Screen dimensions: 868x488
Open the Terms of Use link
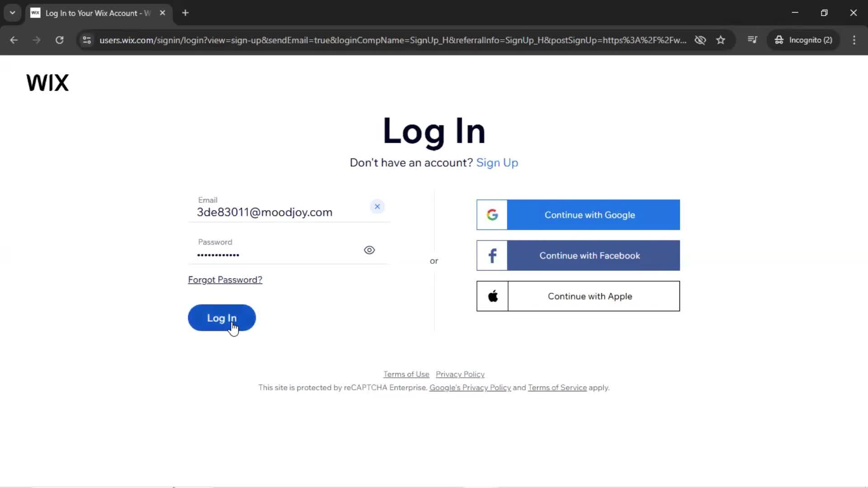pos(406,374)
